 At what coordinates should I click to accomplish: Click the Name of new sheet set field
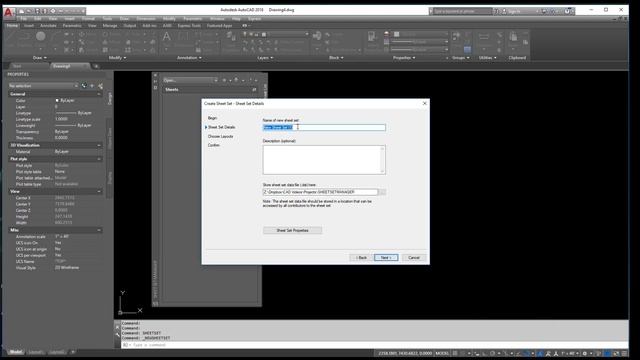(324, 127)
